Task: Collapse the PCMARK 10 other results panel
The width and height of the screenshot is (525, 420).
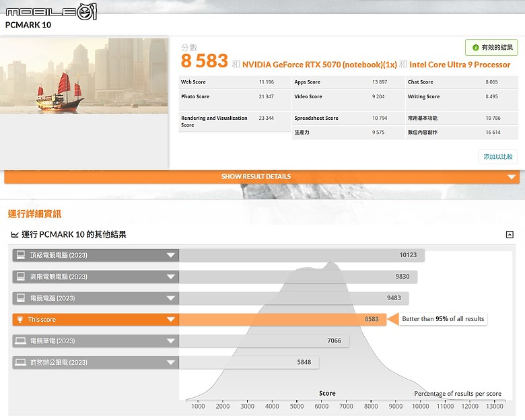Action: pos(510,234)
